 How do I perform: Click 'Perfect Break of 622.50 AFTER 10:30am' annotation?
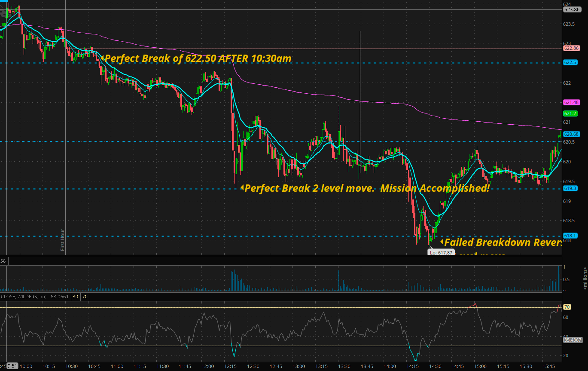click(198, 59)
